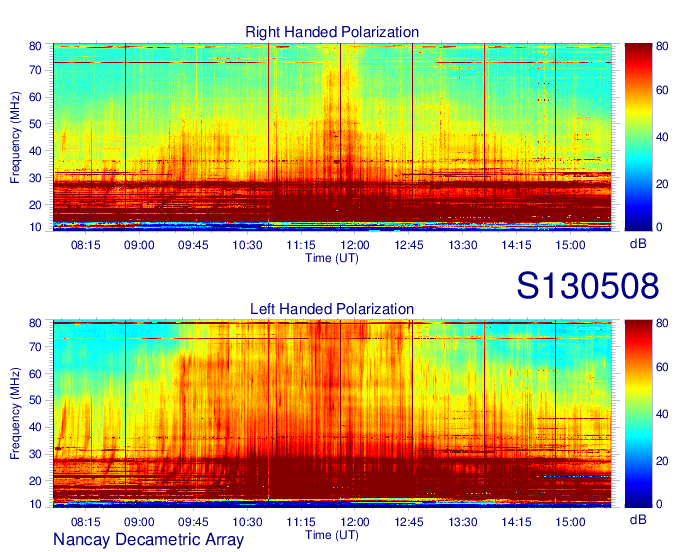Image resolution: width=680 pixels, height=552 pixels.
Task: Click the 80 value on Right Handed color bar
Action: 662,46
